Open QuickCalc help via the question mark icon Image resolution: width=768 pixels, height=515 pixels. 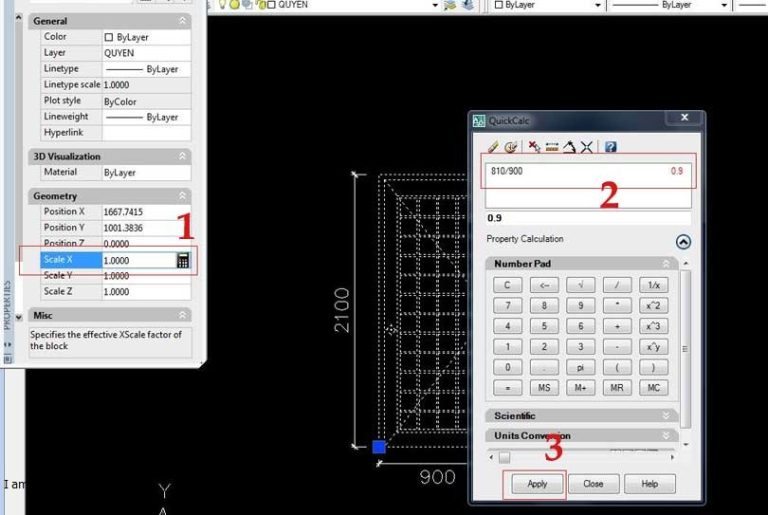coord(610,147)
